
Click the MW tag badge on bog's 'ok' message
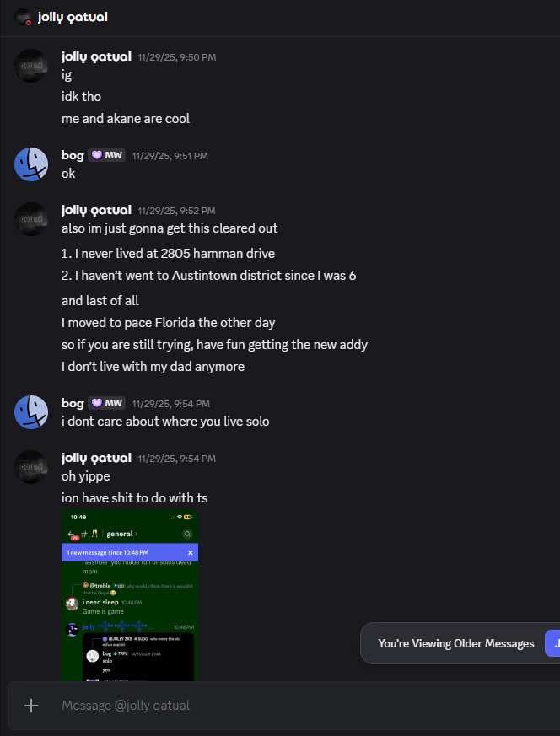coord(106,155)
